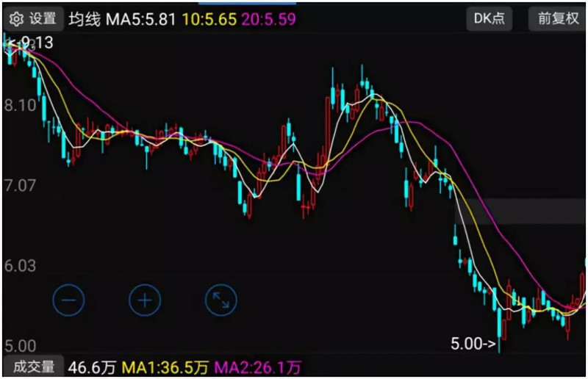Click the 7.07 price axis label
Viewport: 588px width, 379px height.
pos(20,185)
